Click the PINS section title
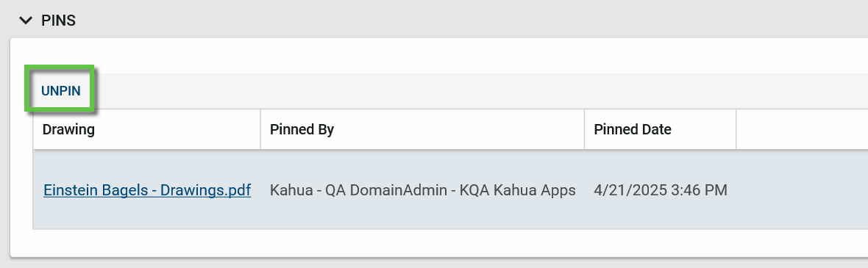This screenshot has width=868, height=268. coord(58,21)
